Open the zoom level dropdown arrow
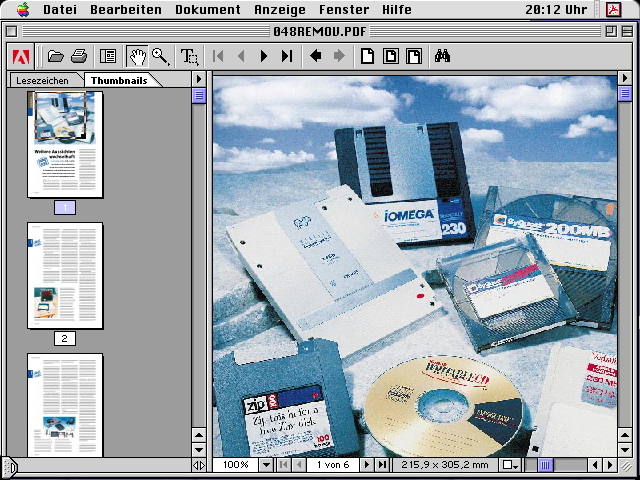This screenshot has width=640, height=480. click(266, 464)
